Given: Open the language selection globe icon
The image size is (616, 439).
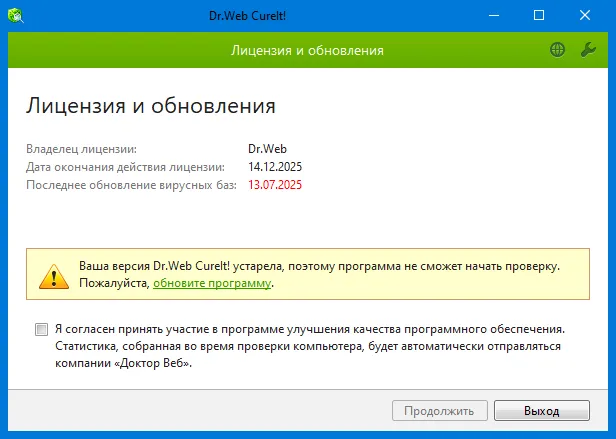Looking at the screenshot, I should [557, 49].
